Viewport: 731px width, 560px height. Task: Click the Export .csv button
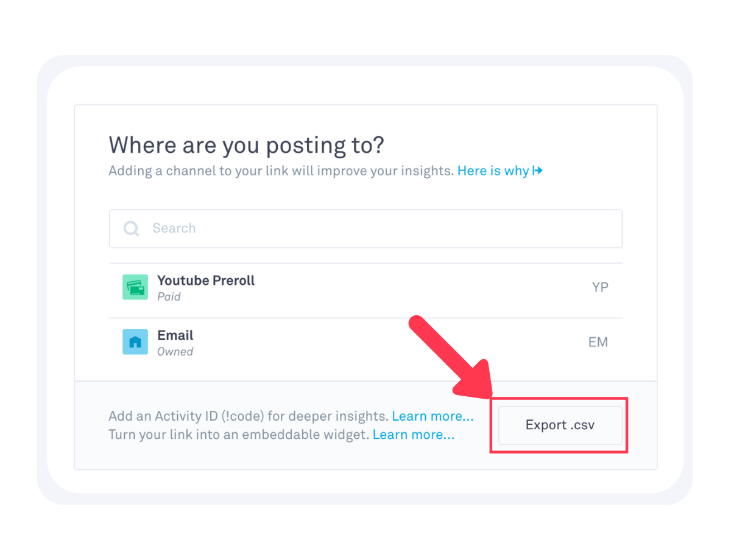pos(560,425)
